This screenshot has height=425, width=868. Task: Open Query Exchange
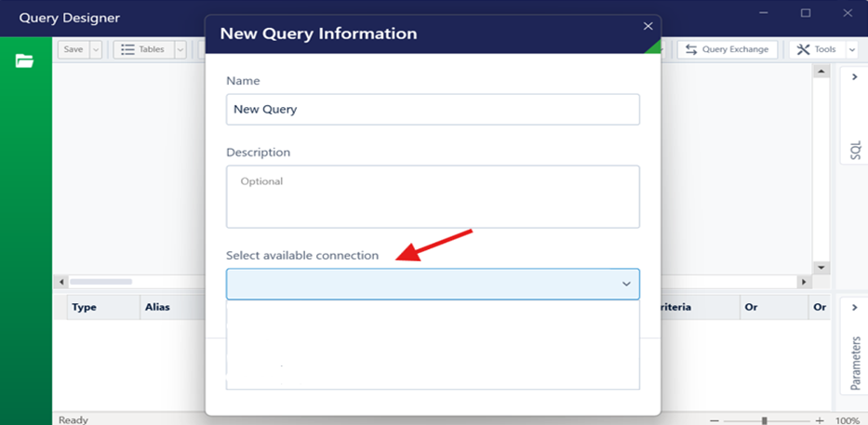728,49
